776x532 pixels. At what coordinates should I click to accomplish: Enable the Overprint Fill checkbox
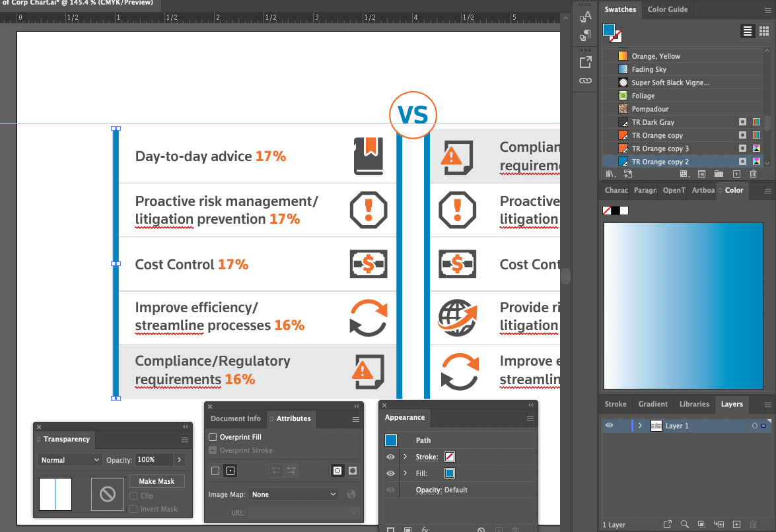[213, 436]
